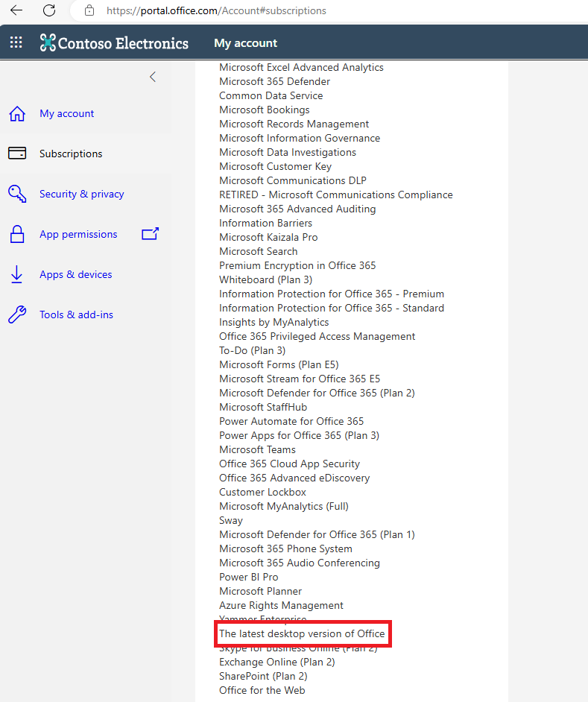588x702 pixels.
Task: View site info via the lock icon
Action: [89, 10]
